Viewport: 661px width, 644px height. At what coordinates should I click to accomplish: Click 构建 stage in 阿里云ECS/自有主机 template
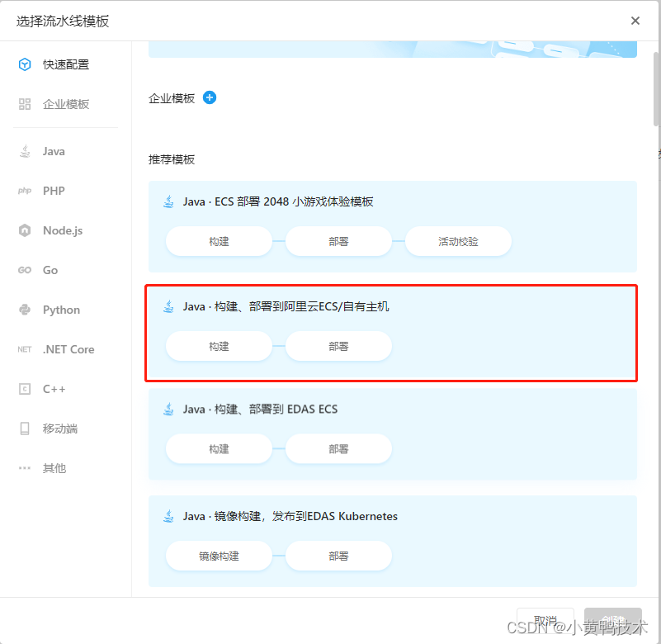219,346
